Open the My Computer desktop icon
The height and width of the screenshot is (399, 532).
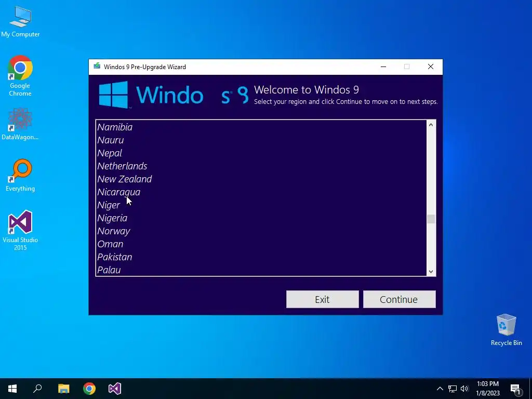[20, 22]
